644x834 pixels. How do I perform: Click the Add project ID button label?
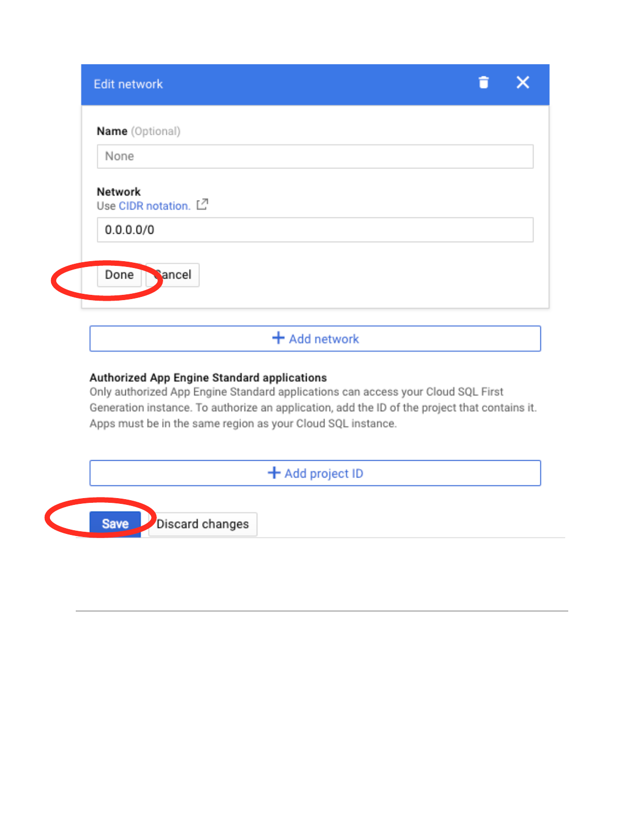pos(324,473)
